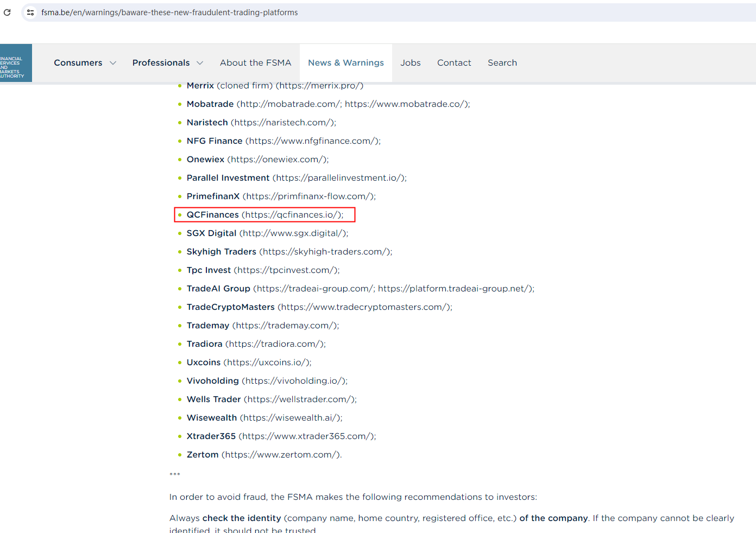
Task: Click the QCFinances list entry
Action: coord(264,215)
